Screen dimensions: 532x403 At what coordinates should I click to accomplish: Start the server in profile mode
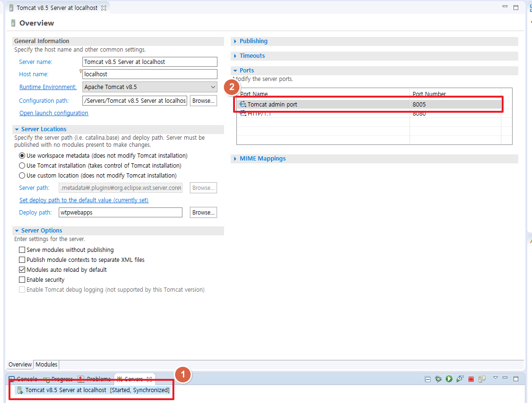tap(460, 379)
